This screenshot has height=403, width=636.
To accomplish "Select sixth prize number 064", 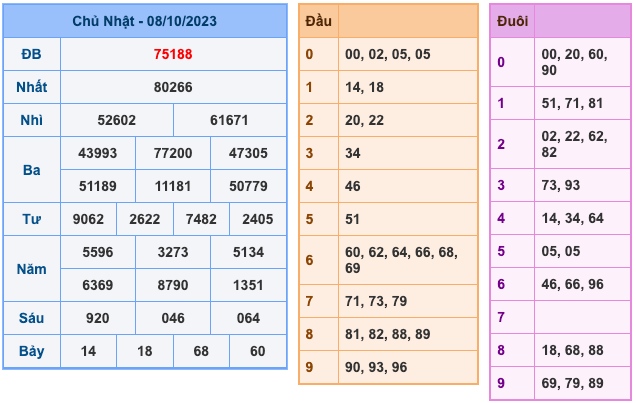I will coord(248,318).
